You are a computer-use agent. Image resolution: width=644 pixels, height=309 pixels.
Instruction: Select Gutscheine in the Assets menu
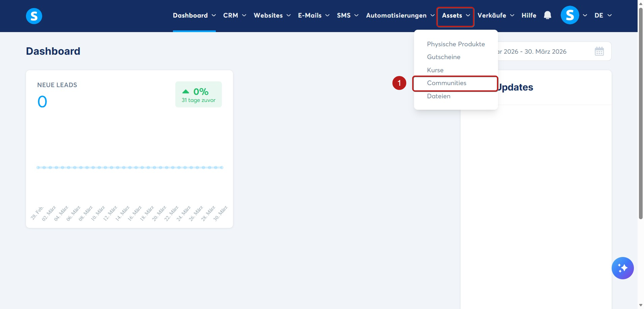[443, 57]
